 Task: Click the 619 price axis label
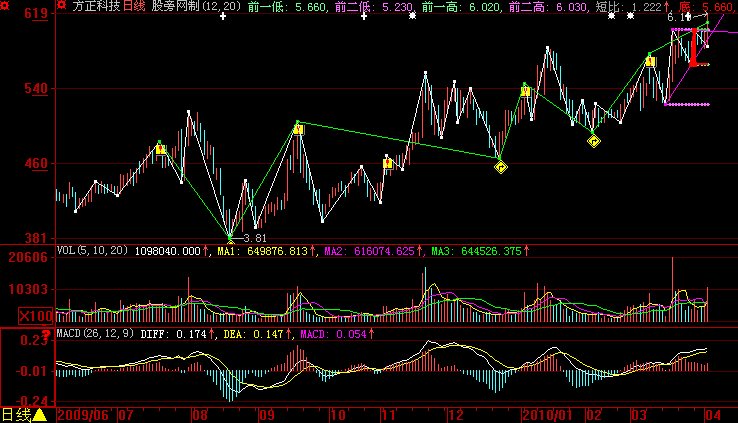(x=36, y=14)
